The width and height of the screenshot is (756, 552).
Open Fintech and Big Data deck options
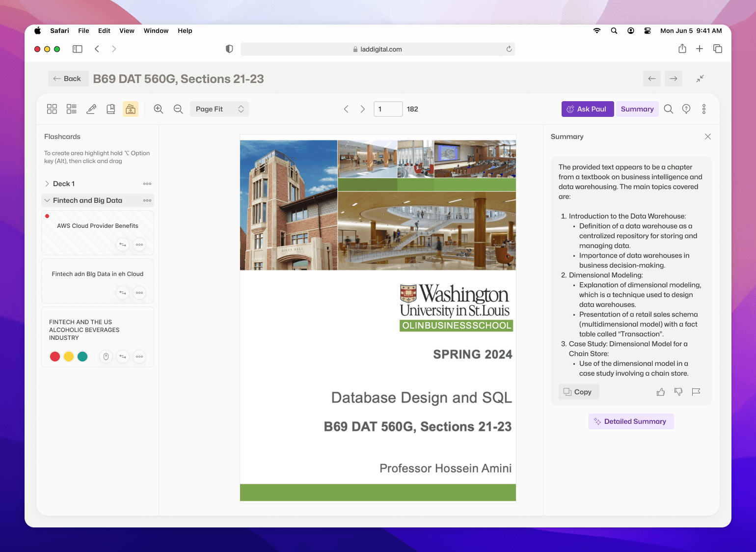147,200
